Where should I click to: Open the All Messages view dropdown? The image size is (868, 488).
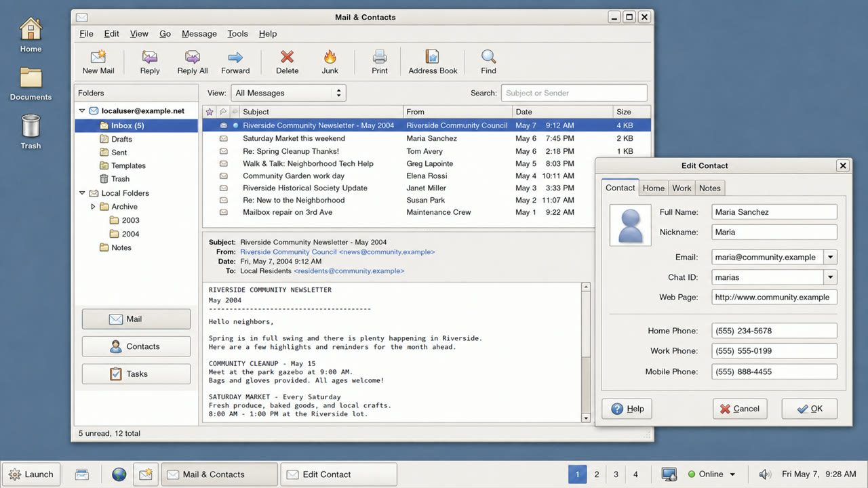[289, 93]
